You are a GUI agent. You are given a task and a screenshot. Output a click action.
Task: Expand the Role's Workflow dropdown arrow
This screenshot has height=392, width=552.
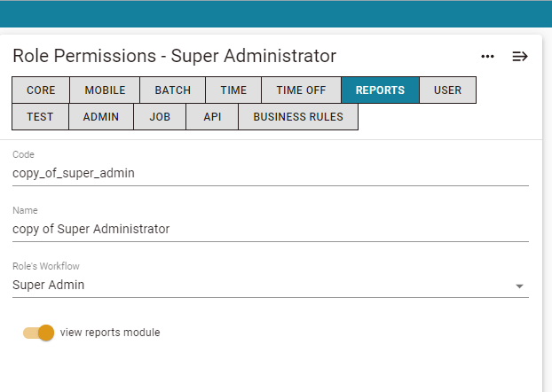[x=519, y=286]
